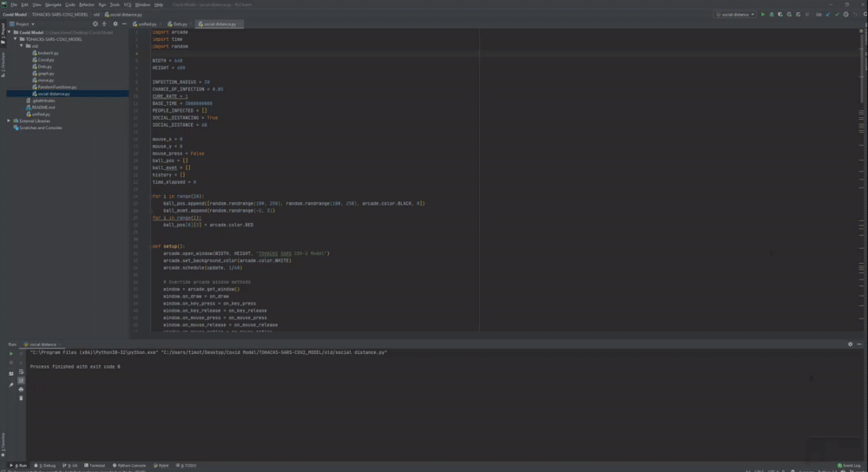
Task: Open the Python Console tool window
Action: [129, 465]
